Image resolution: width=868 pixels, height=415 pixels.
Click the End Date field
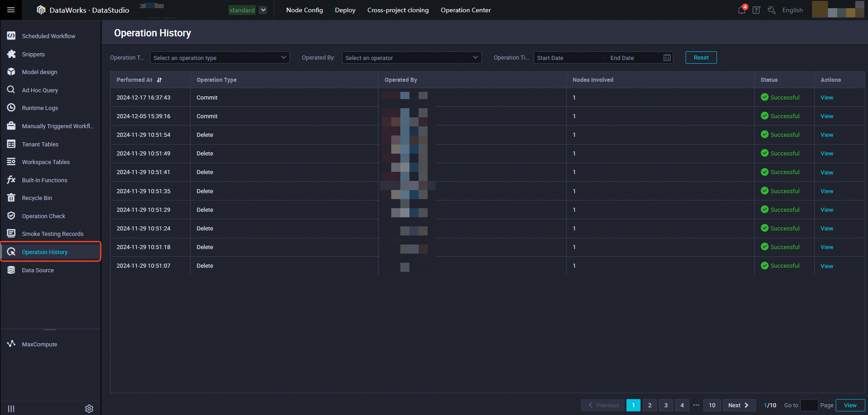tap(634, 58)
